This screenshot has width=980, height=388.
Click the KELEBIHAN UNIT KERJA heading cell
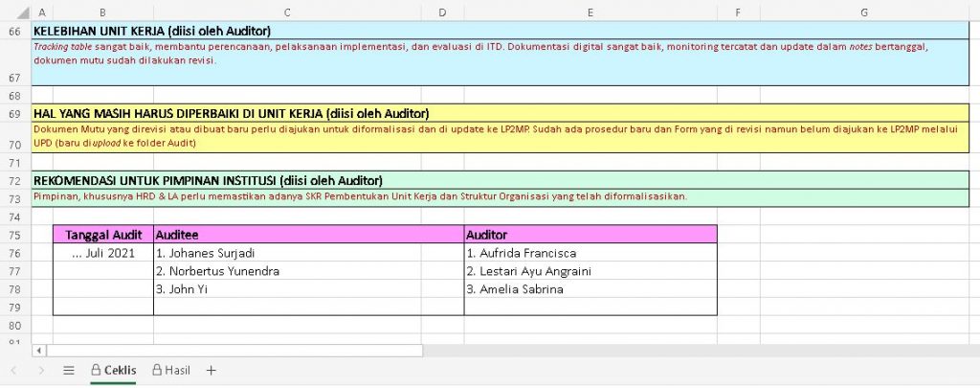click(x=151, y=31)
